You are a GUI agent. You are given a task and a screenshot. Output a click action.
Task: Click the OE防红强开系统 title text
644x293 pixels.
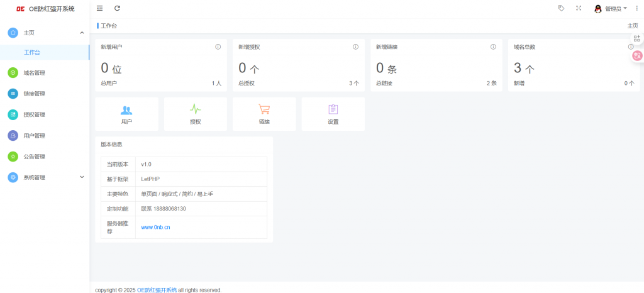[52, 9]
